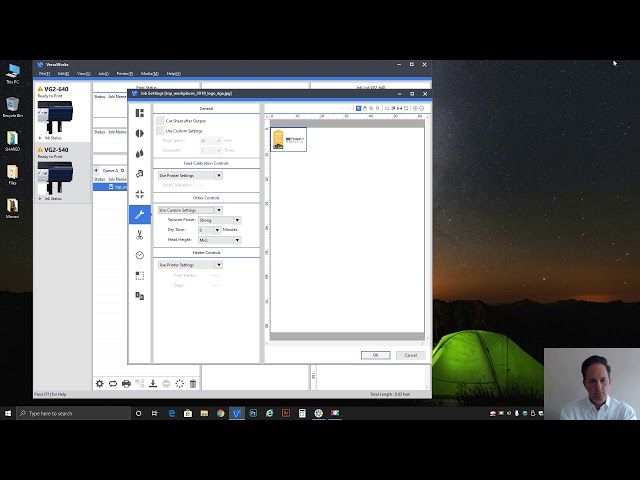The height and width of the screenshot is (480, 640).
Task: Open the clock icon in sidebar
Action: coord(140,255)
